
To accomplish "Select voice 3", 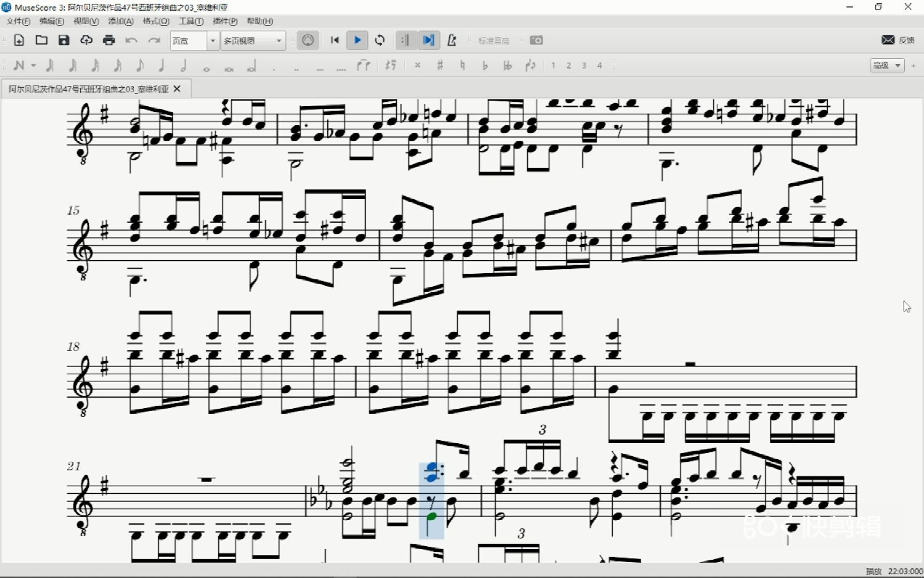I will (584, 65).
